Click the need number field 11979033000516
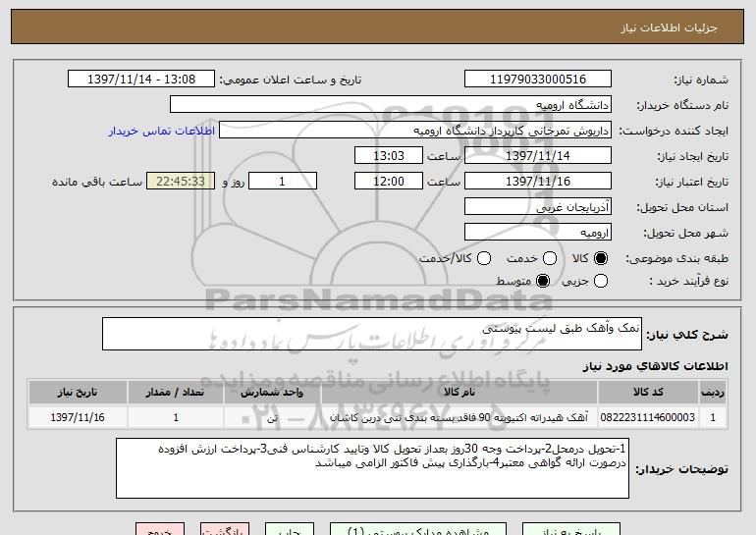This screenshot has height=535, width=756. pyautogui.click(x=538, y=80)
